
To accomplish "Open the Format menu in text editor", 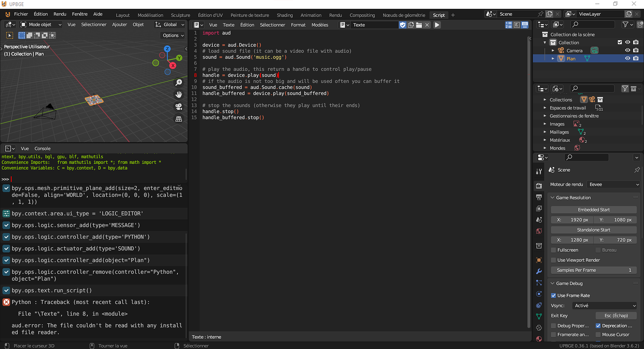I will click(298, 25).
